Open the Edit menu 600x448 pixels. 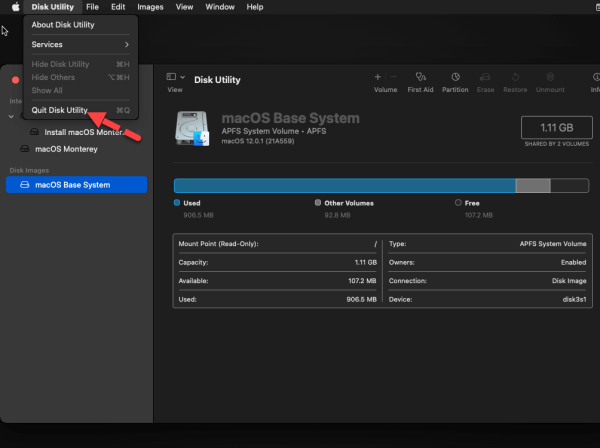(118, 7)
